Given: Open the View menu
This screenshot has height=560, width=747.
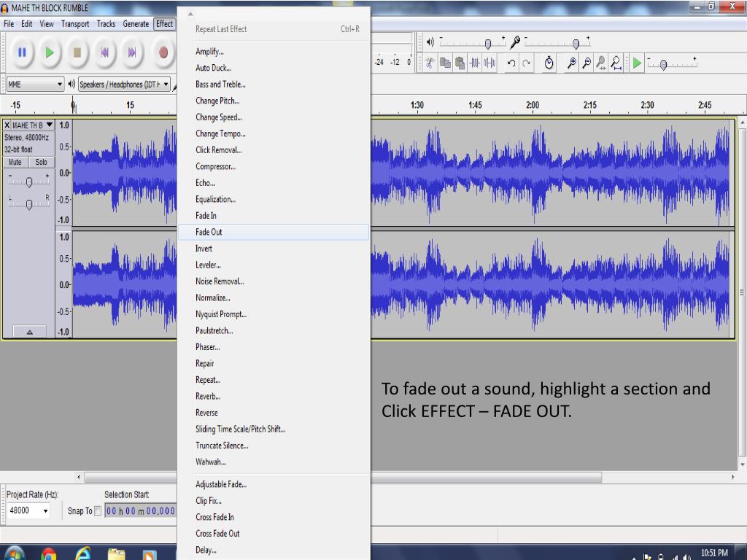Looking at the screenshot, I should [x=47, y=24].
